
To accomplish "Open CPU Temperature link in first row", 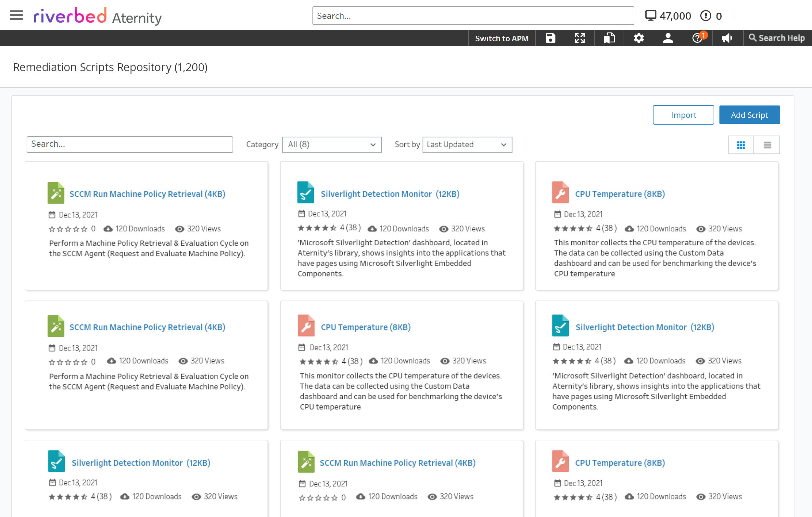I will pos(620,194).
